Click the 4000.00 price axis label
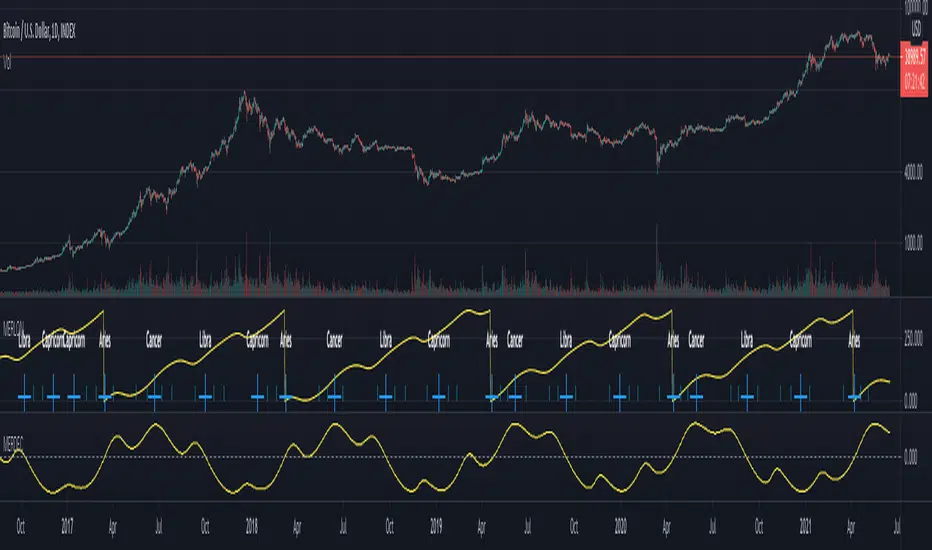 (x=913, y=173)
